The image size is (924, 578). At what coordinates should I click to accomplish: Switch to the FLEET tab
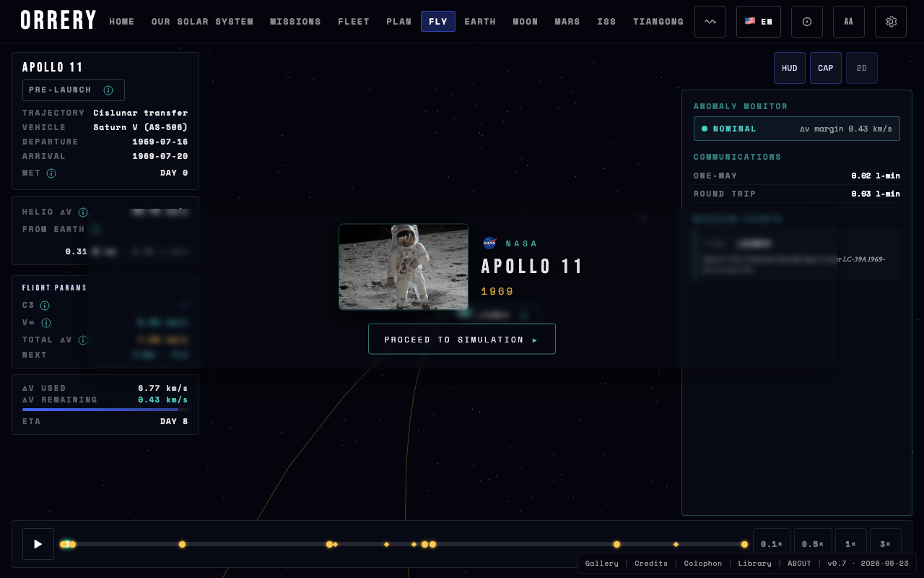[x=354, y=22]
